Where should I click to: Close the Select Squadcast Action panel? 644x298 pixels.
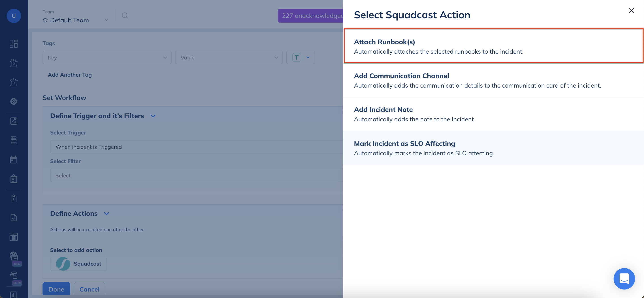coord(631,11)
